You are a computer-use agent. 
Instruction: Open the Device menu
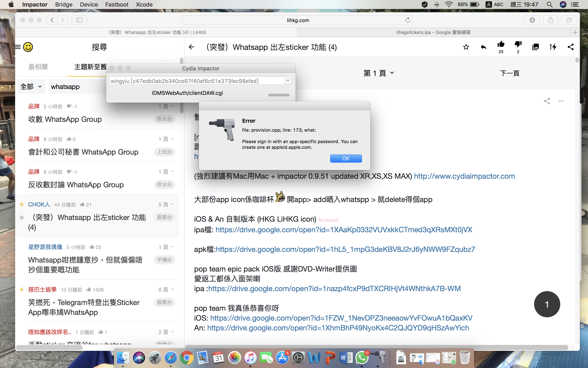tap(89, 4)
